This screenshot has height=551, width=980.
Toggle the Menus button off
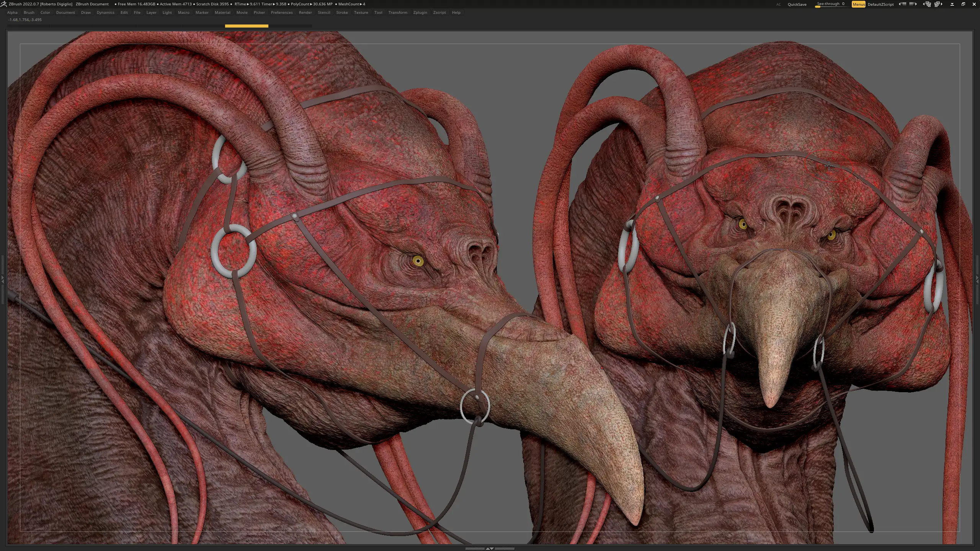click(x=858, y=4)
